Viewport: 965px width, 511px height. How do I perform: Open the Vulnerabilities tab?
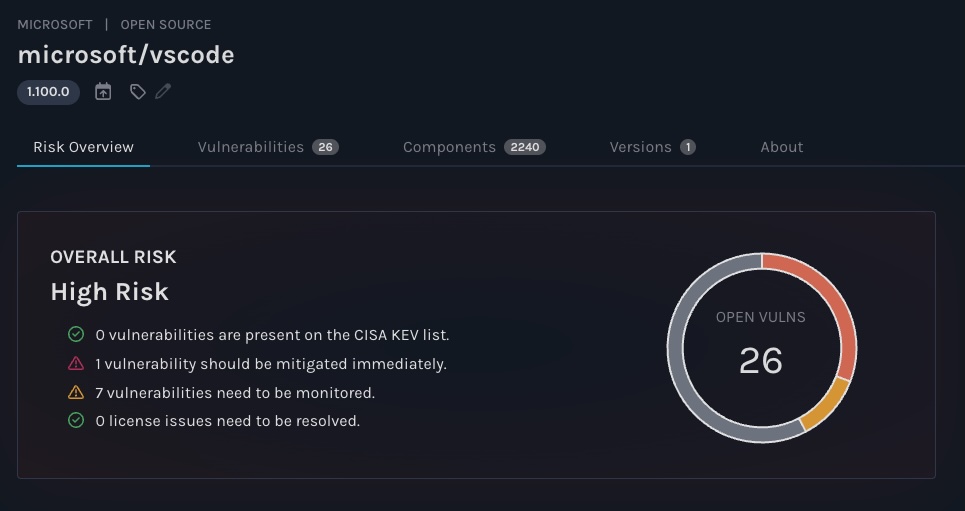click(x=268, y=147)
